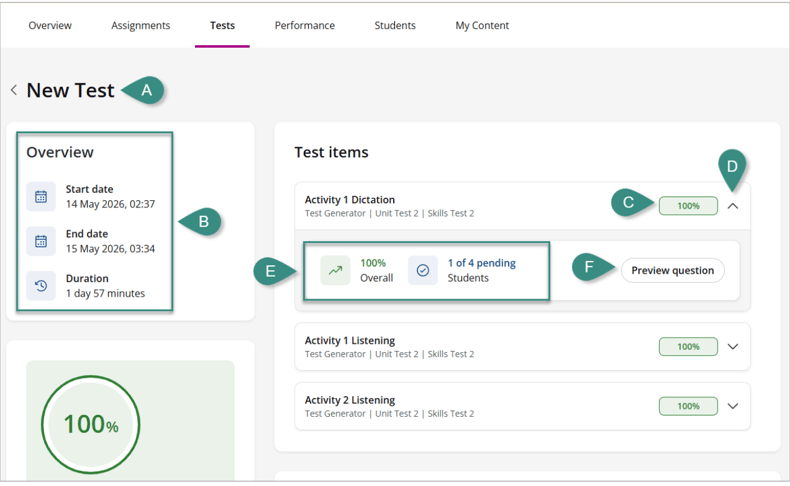This screenshot has width=790, height=486.
Task: Click the Activity 1 Dictation title
Action: (350, 199)
